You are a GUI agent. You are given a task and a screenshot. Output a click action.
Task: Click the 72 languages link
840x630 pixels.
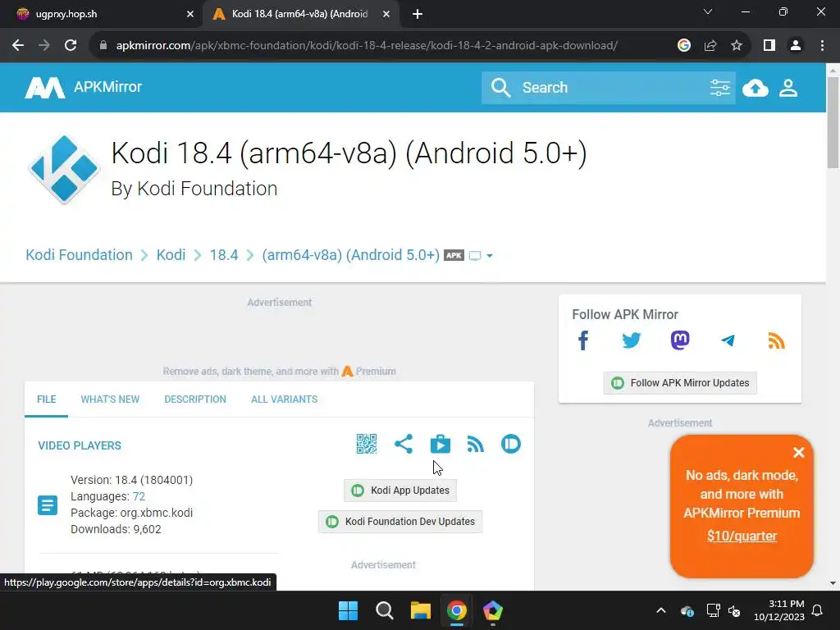(139, 496)
